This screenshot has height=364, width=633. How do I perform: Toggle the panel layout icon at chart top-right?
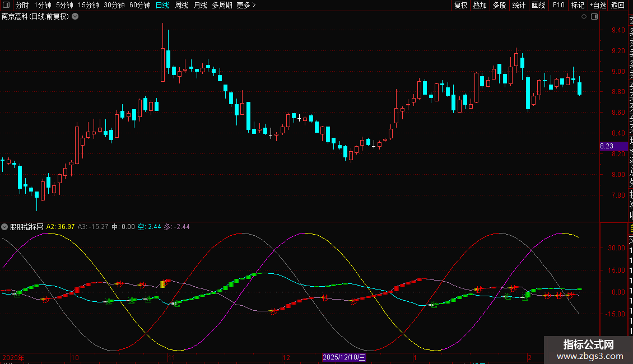pos(594,17)
